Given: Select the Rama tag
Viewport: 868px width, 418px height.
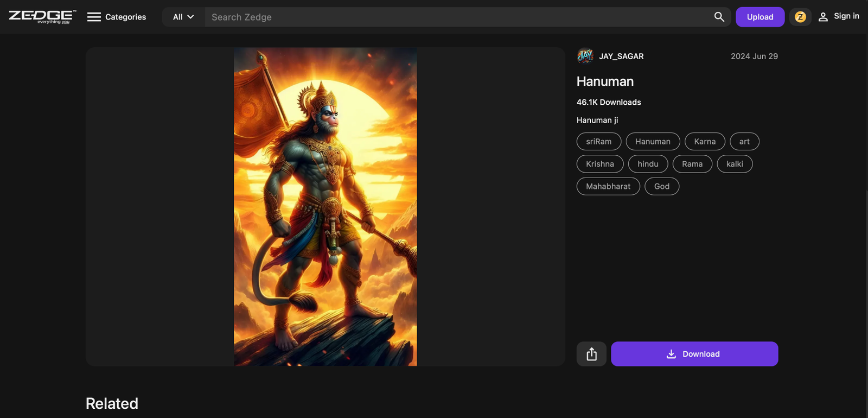Looking at the screenshot, I should click(692, 164).
